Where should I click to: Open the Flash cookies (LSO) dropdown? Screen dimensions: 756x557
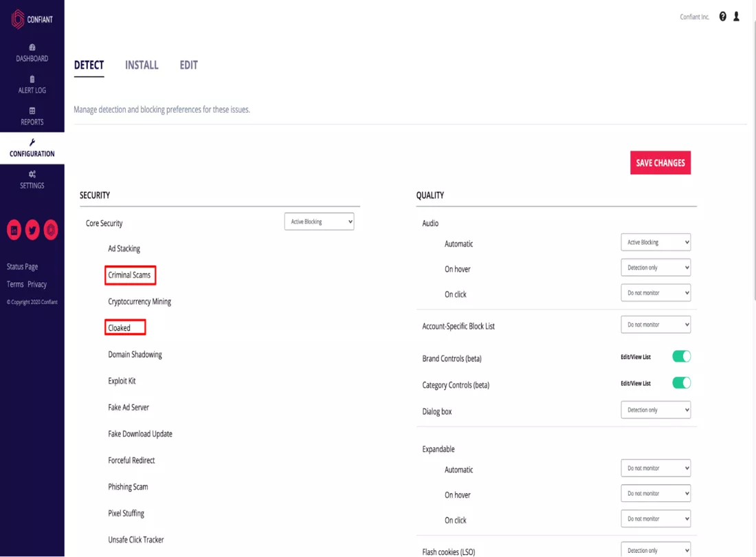656,549
